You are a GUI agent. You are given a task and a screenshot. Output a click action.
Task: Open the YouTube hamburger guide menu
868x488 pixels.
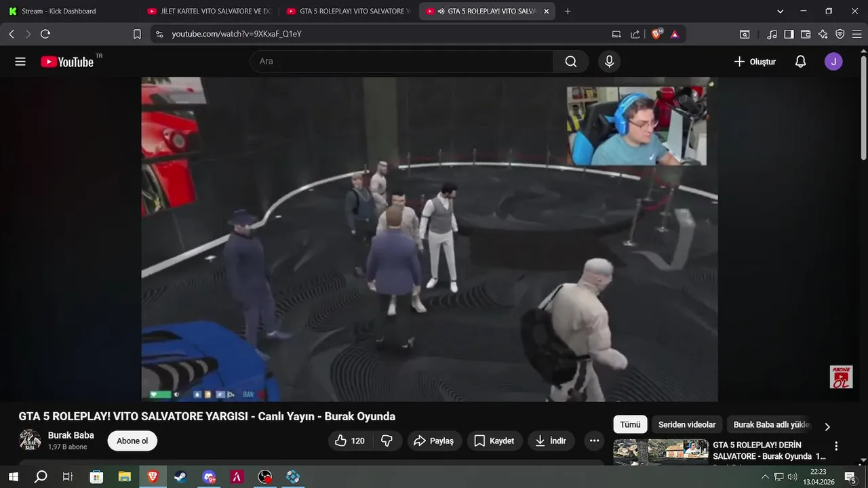click(x=20, y=62)
